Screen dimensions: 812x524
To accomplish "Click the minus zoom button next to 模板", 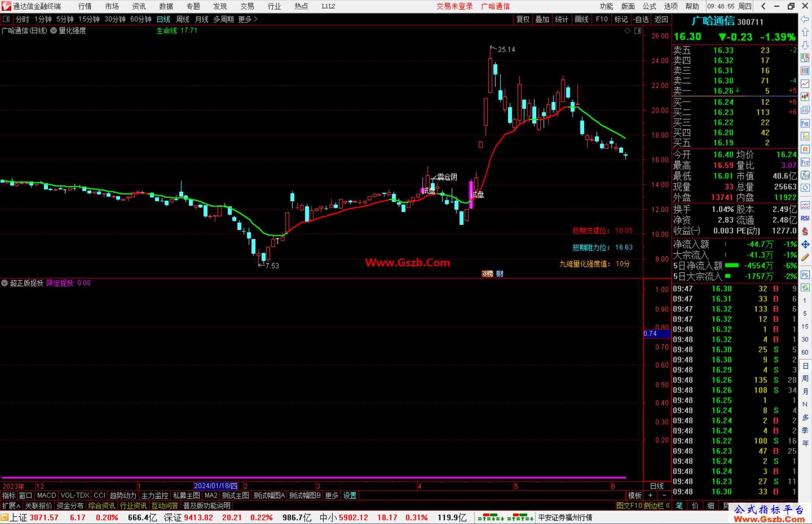I will pyautogui.click(x=664, y=495).
